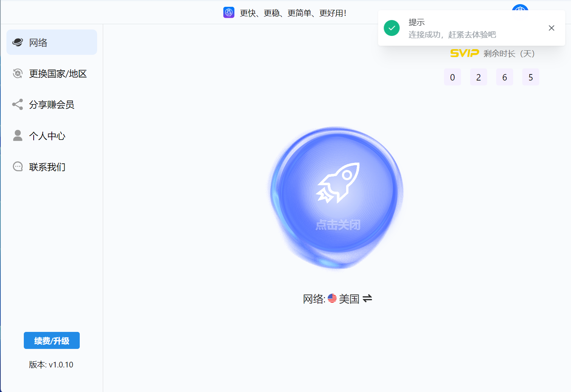The width and height of the screenshot is (571, 392).
Task: Click the 版本: v1.0.10 version text
Action: (x=51, y=365)
